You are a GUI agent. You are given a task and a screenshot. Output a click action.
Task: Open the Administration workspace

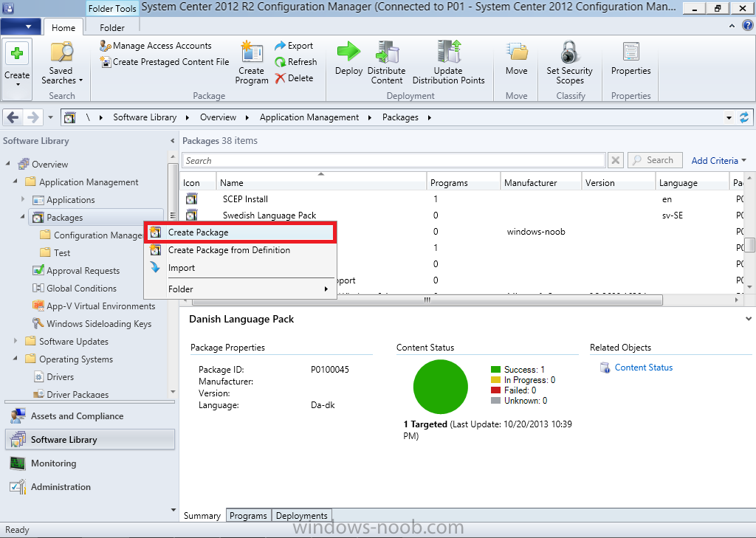coord(89,486)
